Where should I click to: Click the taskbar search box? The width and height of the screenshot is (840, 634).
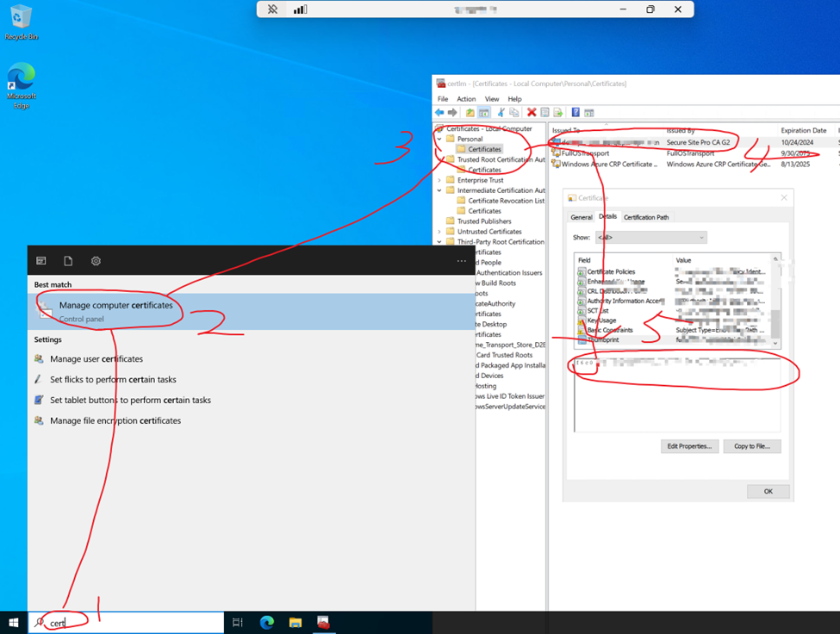pos(129,623)
